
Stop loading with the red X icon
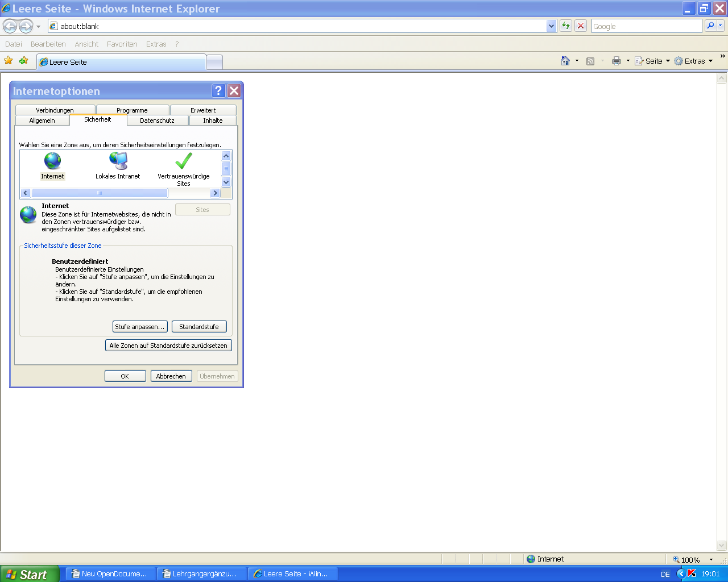pos(581,26)
